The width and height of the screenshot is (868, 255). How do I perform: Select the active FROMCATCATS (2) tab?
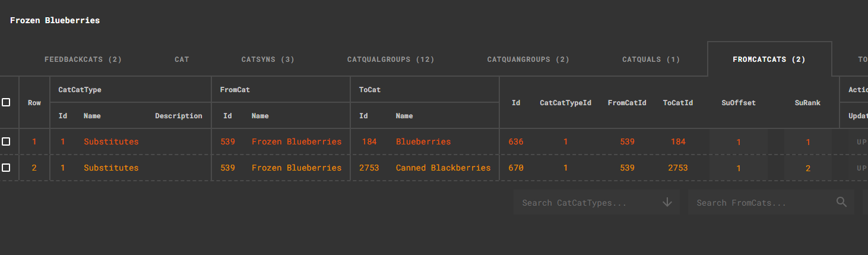click(769, 59)
